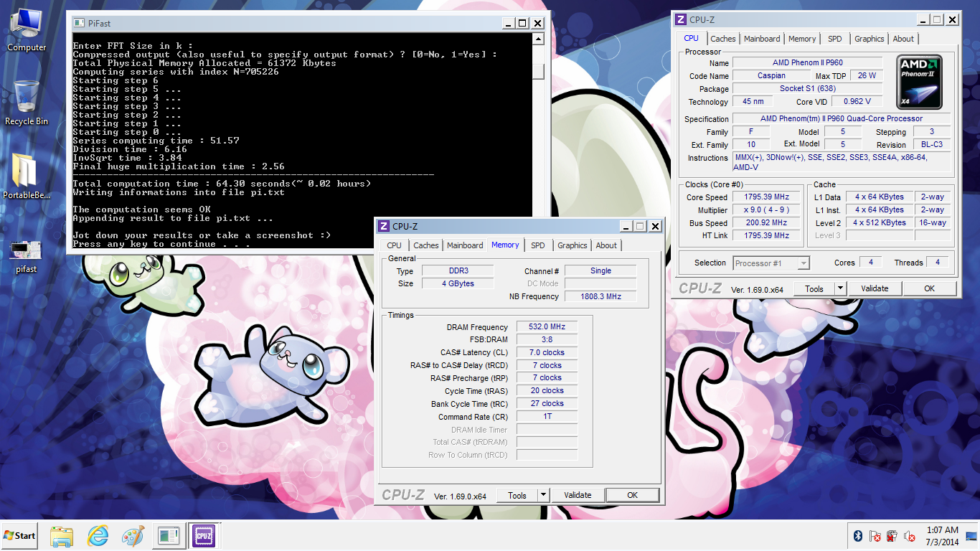980x551 pixels.
Task: Click Tools button in Memory CPU-Z window
Action: (x=517, y=495)
